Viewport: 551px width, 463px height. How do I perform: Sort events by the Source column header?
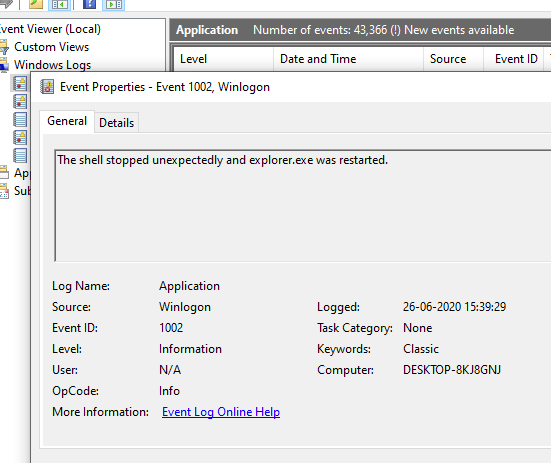click(453, 59)
